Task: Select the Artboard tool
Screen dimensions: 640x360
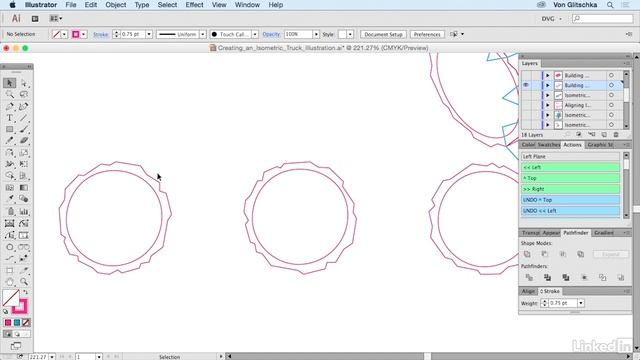Action: (9, 270)
